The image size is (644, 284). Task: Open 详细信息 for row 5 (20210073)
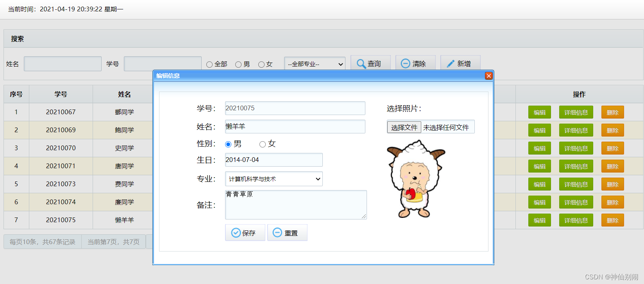tap(576, 184)
